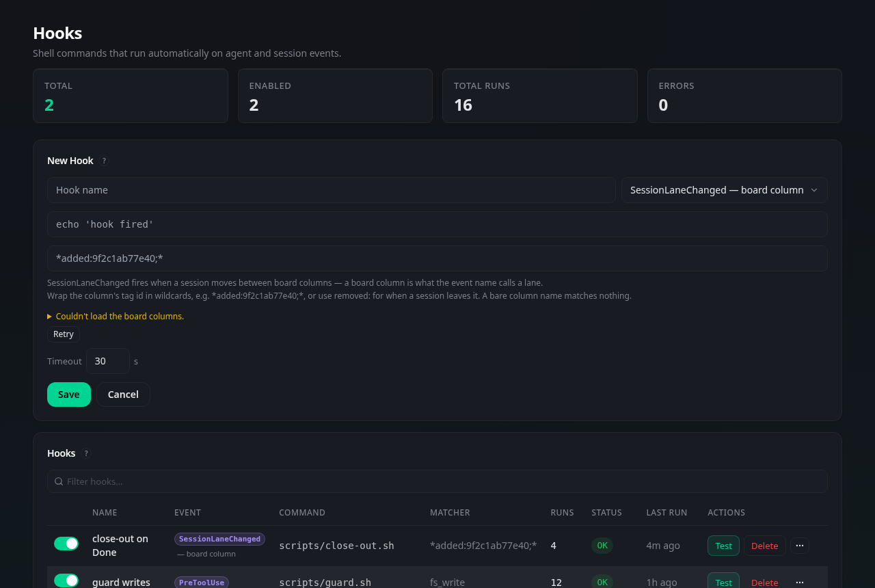This screenshot has width=875, height=588.
Task: Open the SessionLaneChanged event type dropdown
Action: coord(725,190)
